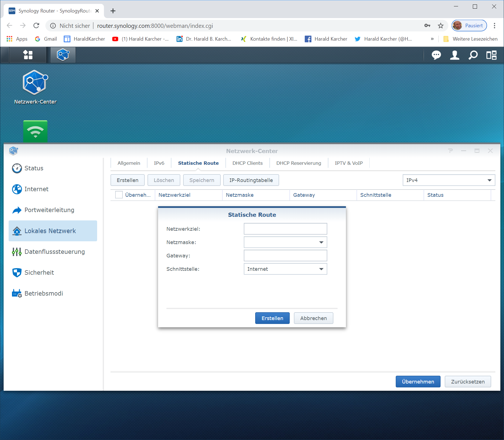Screen dimensions: 504x440
Task: Tick the Überneh... header checkbox
Action: pyautogui.click(x=119, y=195)
